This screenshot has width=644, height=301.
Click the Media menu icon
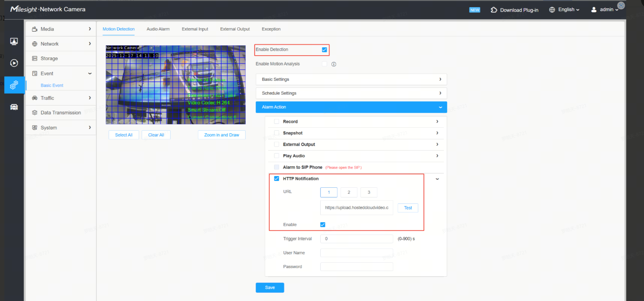(x=35, y=29)
